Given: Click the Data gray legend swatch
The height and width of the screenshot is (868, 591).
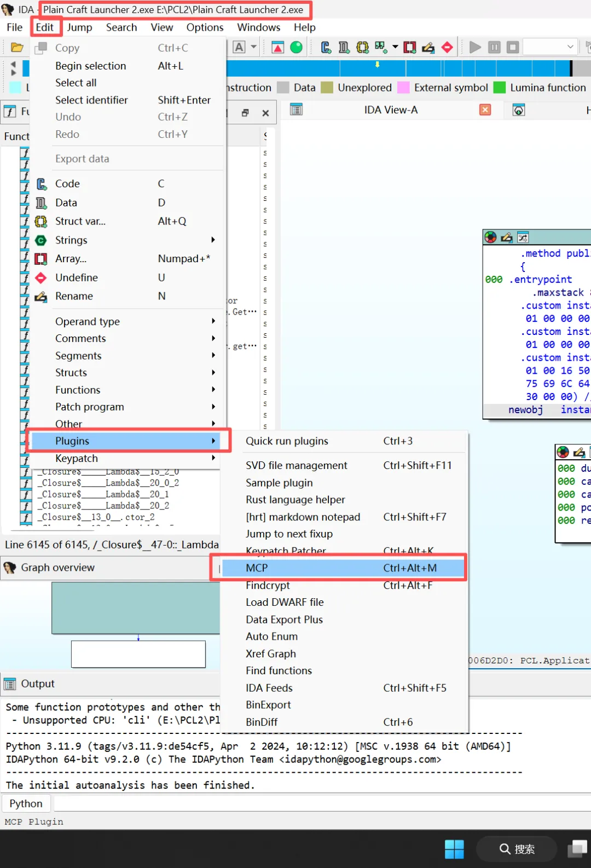Looking at the screenshot, I should pos(283,88).
